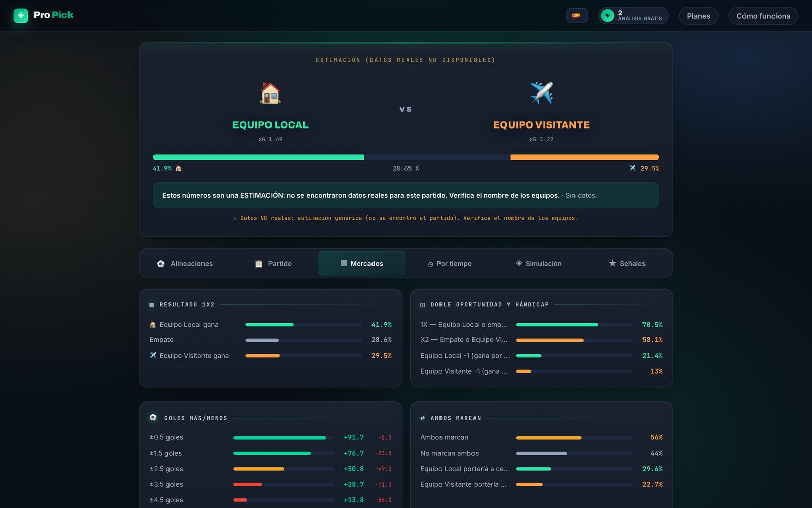Click the soccer ball icon in Alineaciones tab
812x508 pixels.
161,264
